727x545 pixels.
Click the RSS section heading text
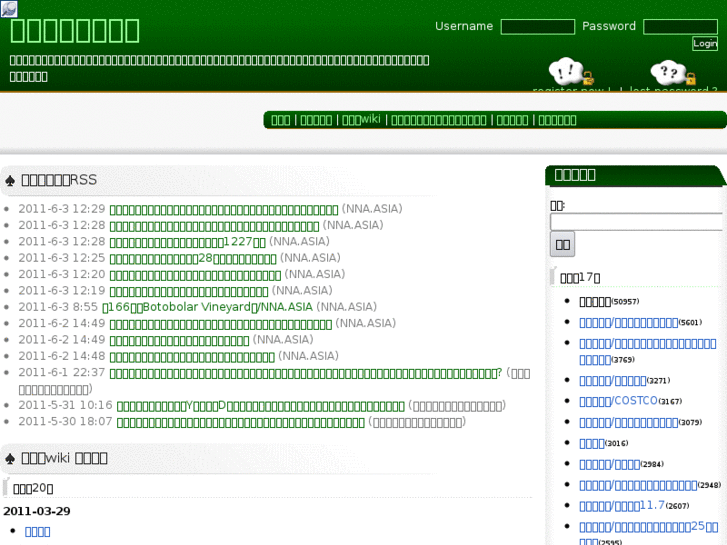[59, 180]
